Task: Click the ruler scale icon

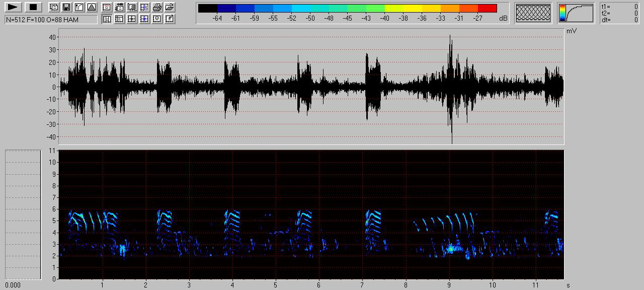Action: (119, 7)
